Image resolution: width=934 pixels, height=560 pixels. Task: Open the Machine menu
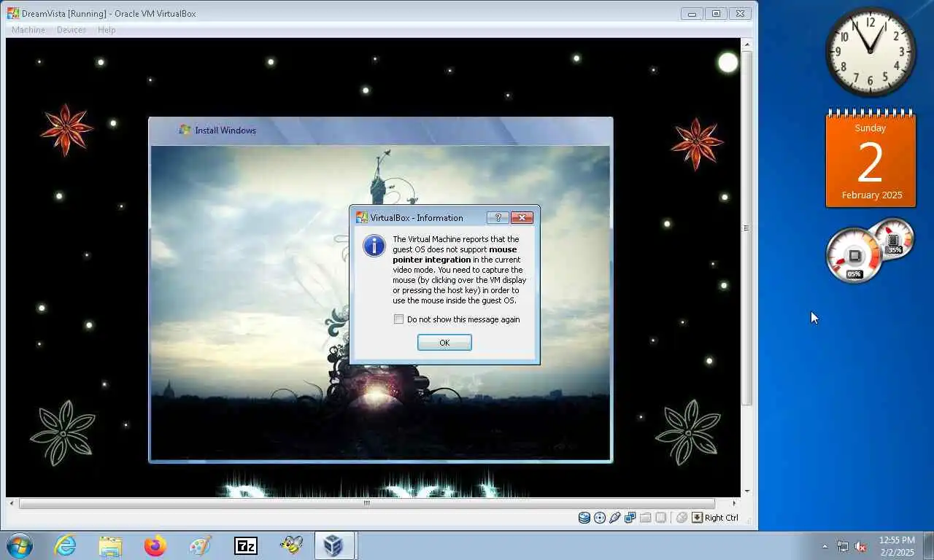[x=28, y=30]
